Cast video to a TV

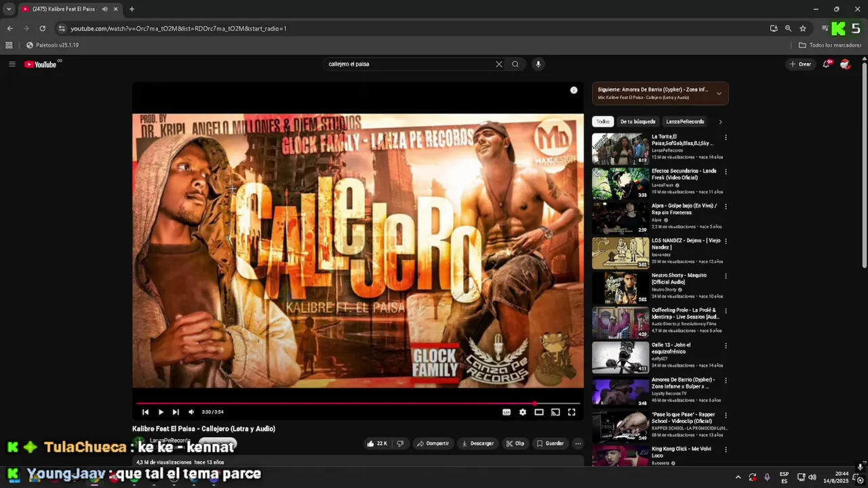555,412
